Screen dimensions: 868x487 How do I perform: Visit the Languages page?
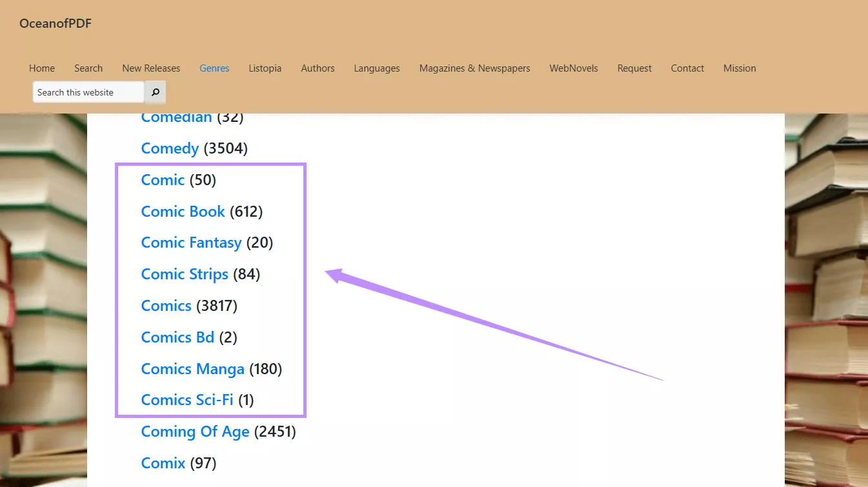376,68
